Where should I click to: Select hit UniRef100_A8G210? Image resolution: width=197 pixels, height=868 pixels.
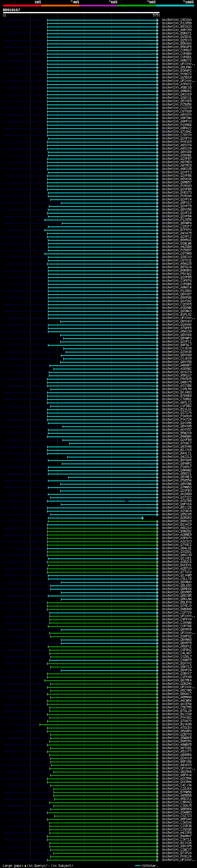point(177,528)
